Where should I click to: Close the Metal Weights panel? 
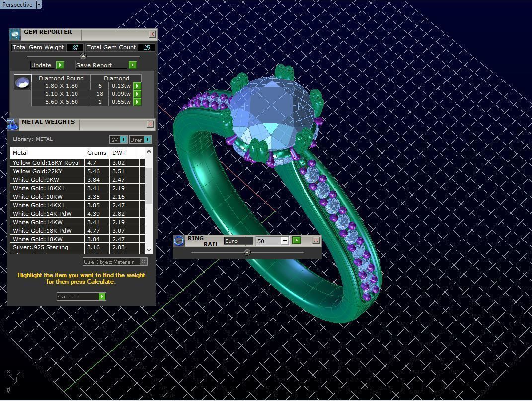(151, 124)
